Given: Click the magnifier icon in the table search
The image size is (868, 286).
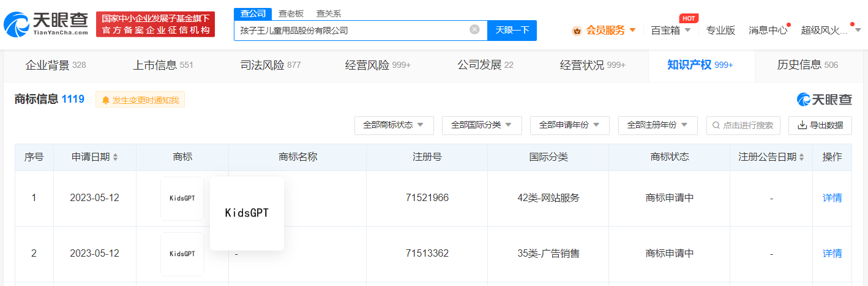Looking at the screenshot, I should tap(716, 125).
